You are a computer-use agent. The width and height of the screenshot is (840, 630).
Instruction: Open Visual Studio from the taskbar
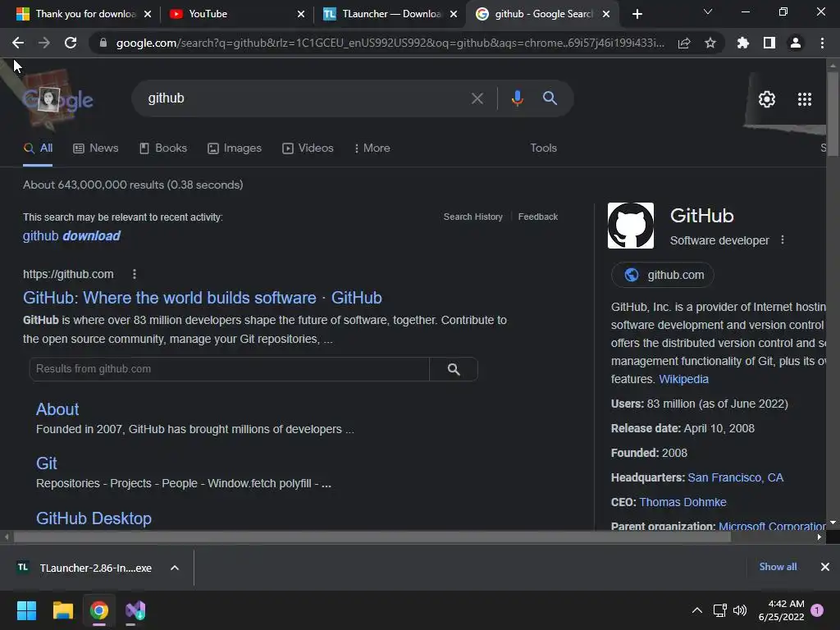point(135,610)
